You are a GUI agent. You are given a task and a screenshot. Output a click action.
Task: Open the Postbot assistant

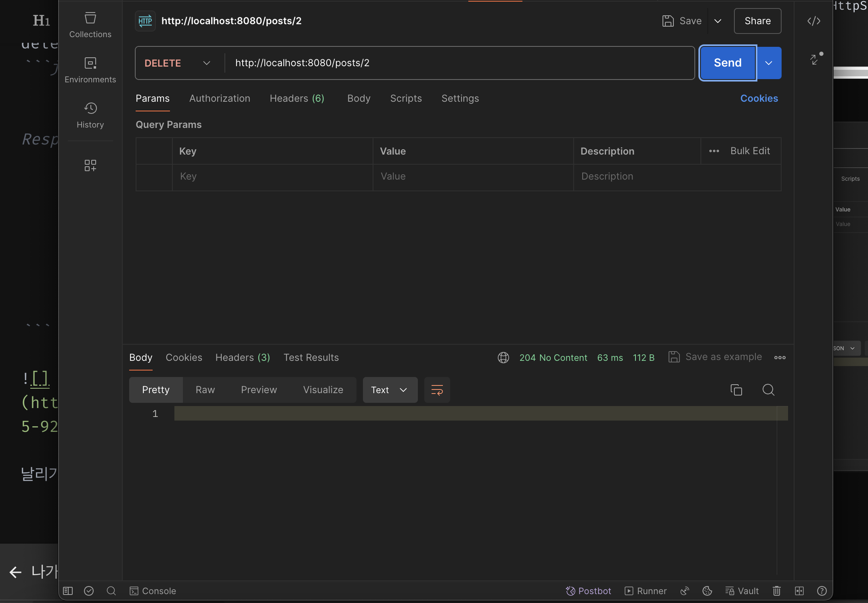click(x=588, y=591)
